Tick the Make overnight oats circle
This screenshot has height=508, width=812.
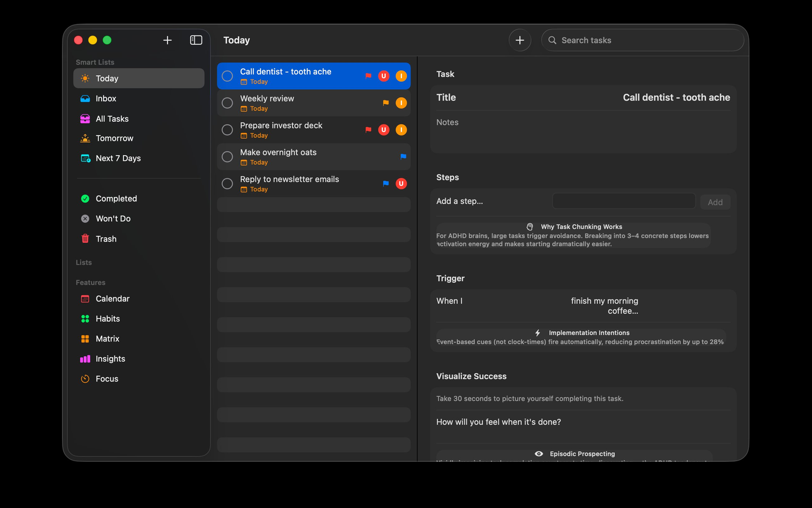tap(227, 157)
